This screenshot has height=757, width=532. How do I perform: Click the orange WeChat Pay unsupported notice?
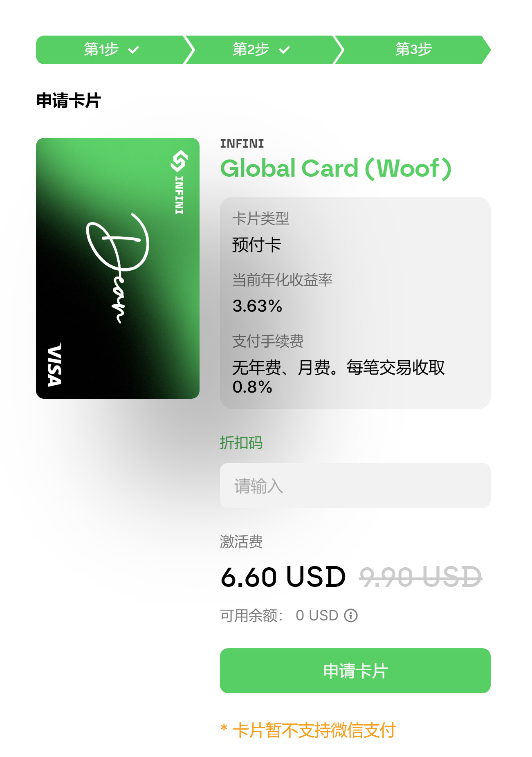(308, 730)
